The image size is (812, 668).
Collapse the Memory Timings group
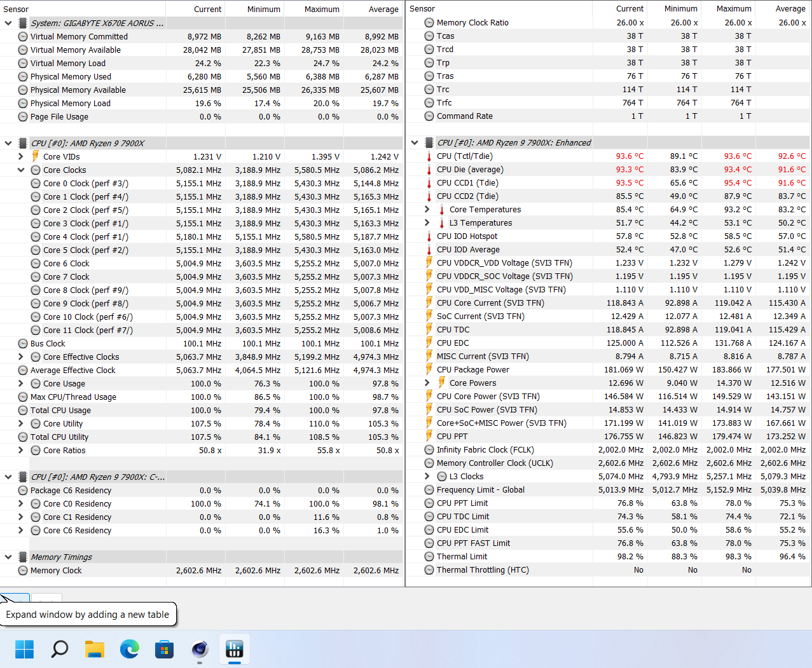pyautogui.click(x=8, y=557)
